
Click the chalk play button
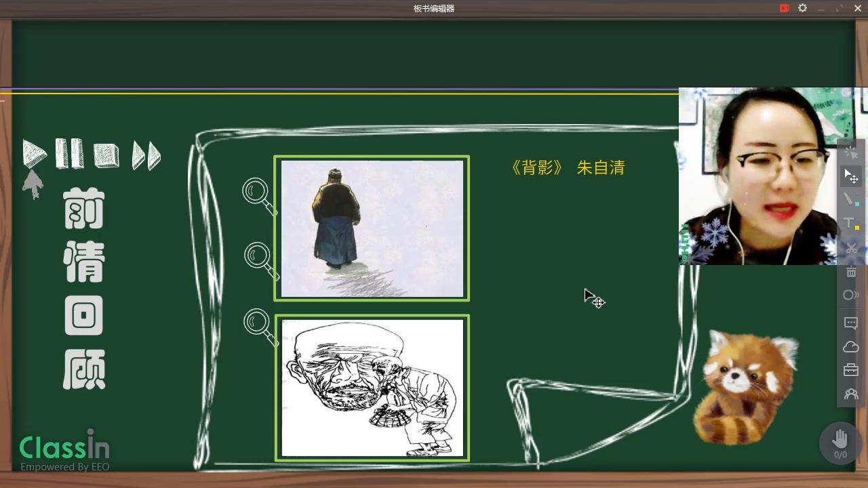(x=34, y=154)
